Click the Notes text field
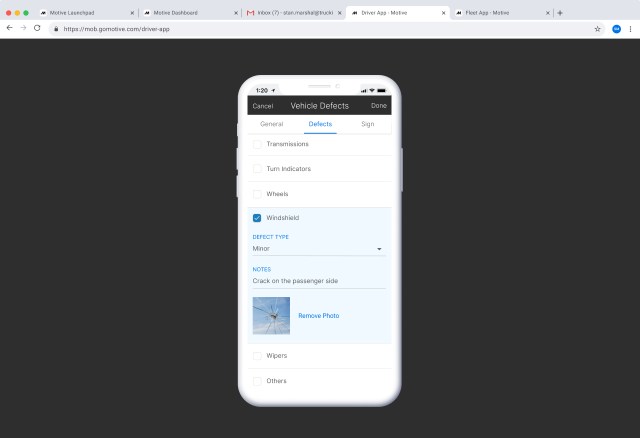 point(318,281)
